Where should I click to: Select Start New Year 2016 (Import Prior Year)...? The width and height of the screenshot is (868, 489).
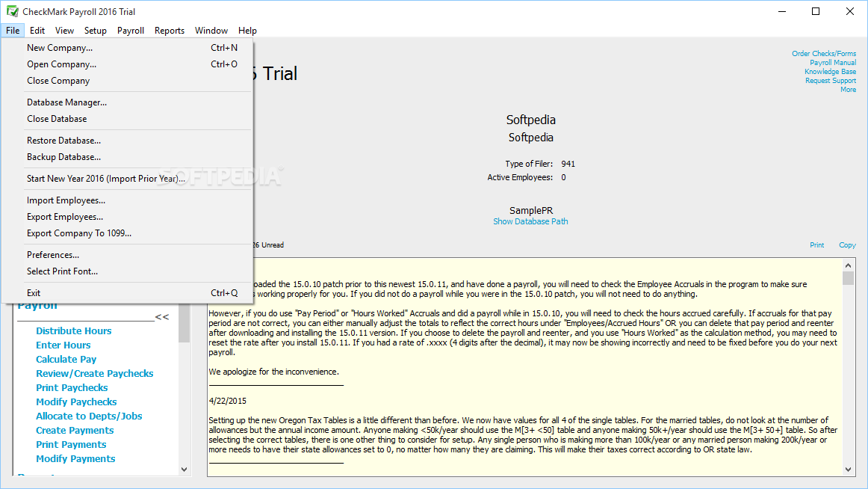point(127,178)
